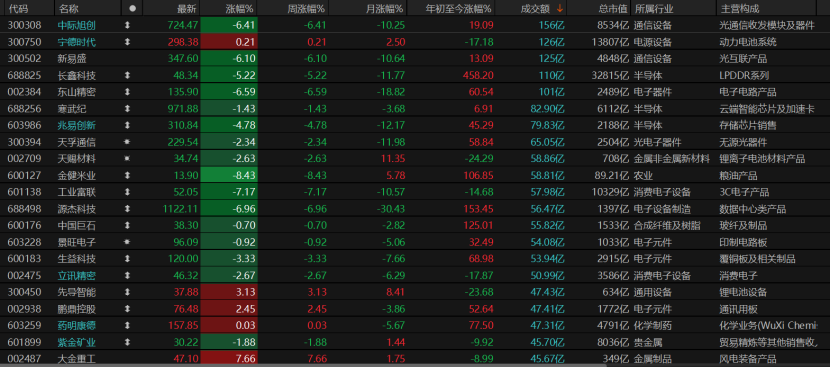
Task: Sort by the 最新 price column header
Action: 187,8
